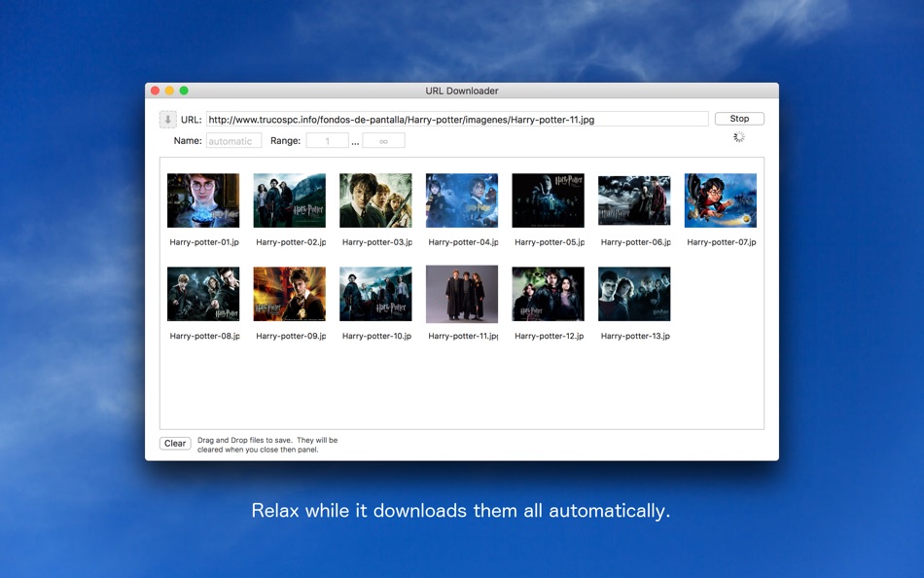Click the URL text field
This screenshot has width=924, height=578.
tap(457, 119)
